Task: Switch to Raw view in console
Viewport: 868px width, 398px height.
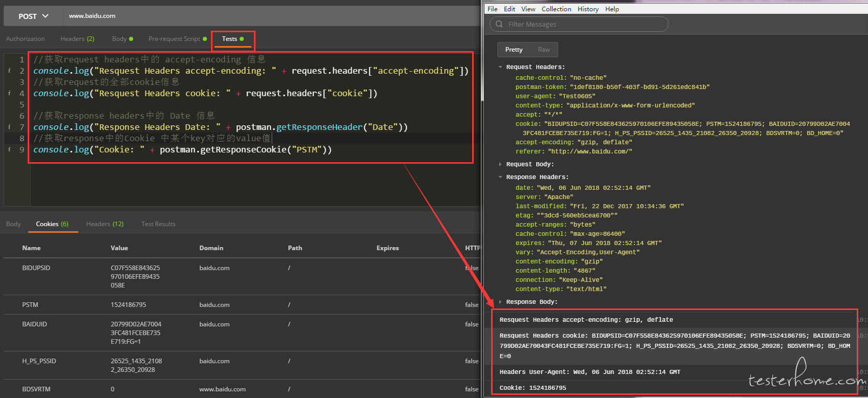Action: (543, 50)
